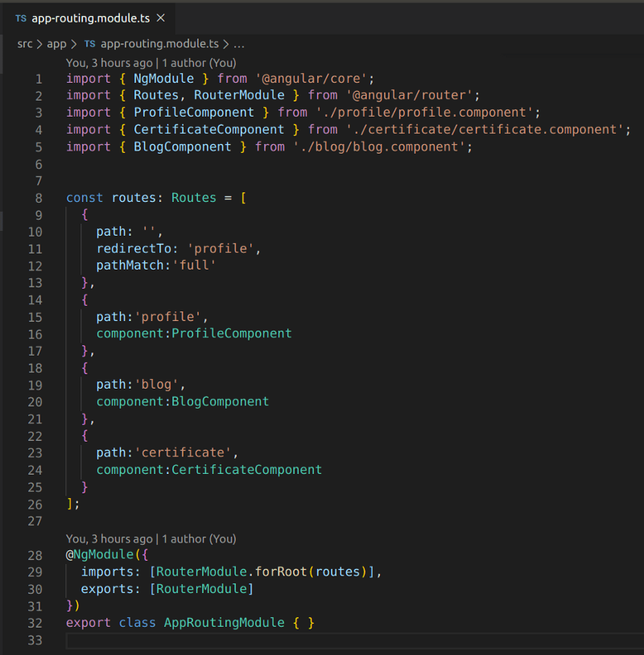
Task: Click the TS icon in the editor tab
Action: 20,17
